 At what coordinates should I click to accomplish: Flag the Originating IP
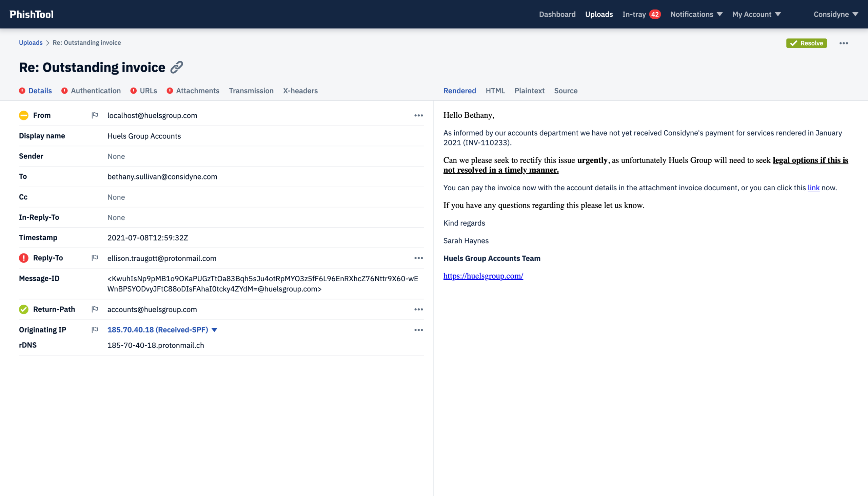[x=95, y=329]
